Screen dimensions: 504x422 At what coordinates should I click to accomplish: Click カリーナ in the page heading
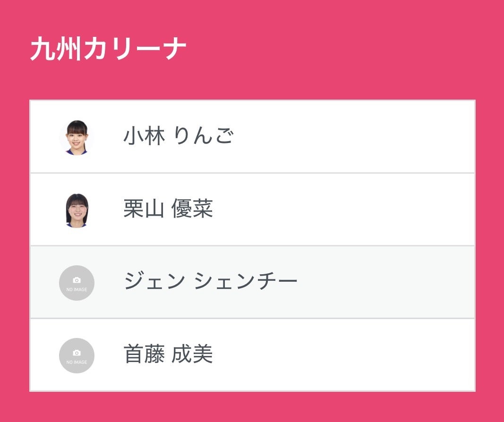(x=135, y=49)
